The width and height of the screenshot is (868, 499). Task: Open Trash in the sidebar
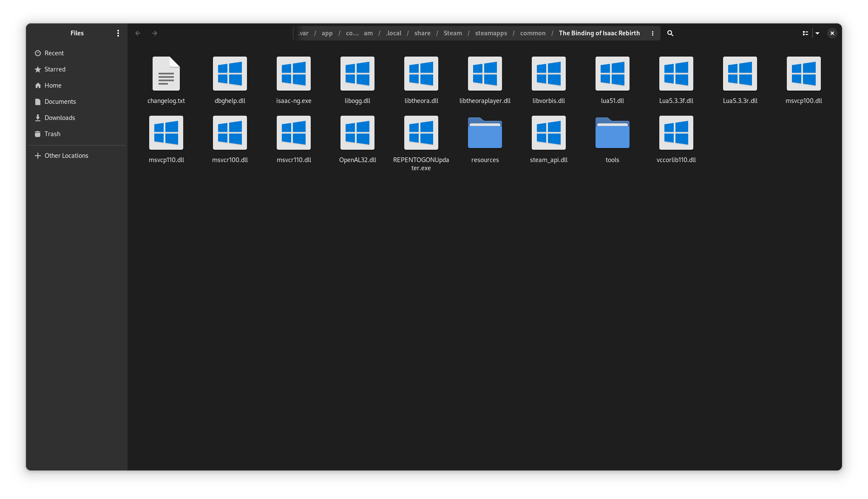(77, 134)
